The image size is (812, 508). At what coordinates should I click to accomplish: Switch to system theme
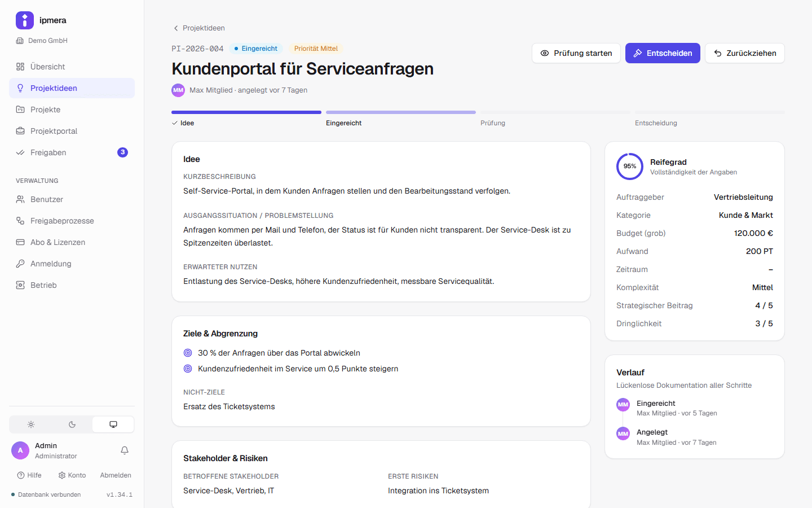click(x=113, y=424)
